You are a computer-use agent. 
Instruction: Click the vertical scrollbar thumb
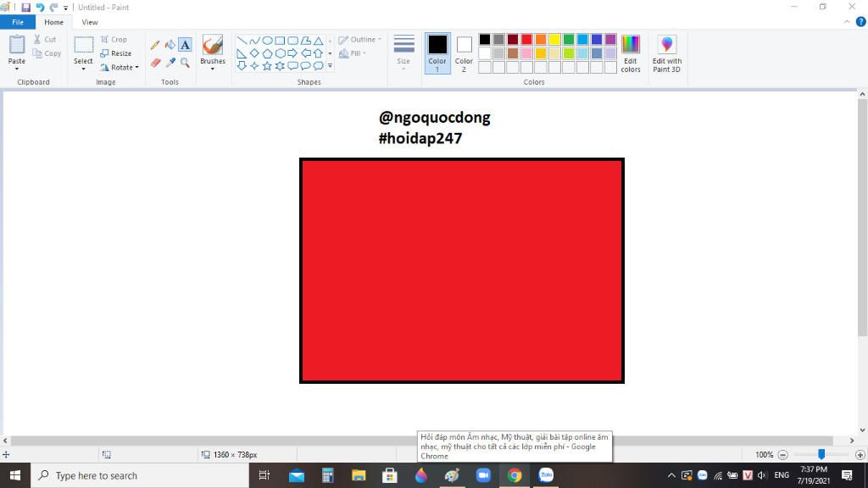tap(862, 218)
